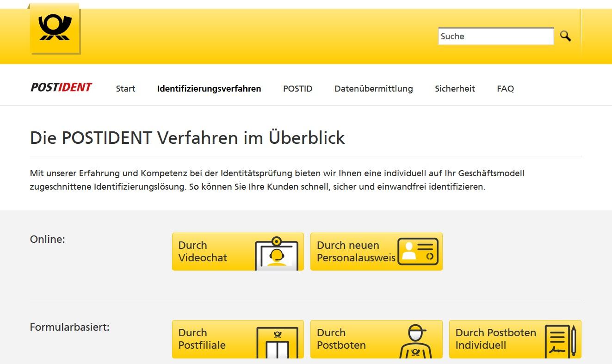This screenshot has height=364, width=612.
Task: Click the signed document and pen icon
Action: pyautogui.click(x=560, y=340)
